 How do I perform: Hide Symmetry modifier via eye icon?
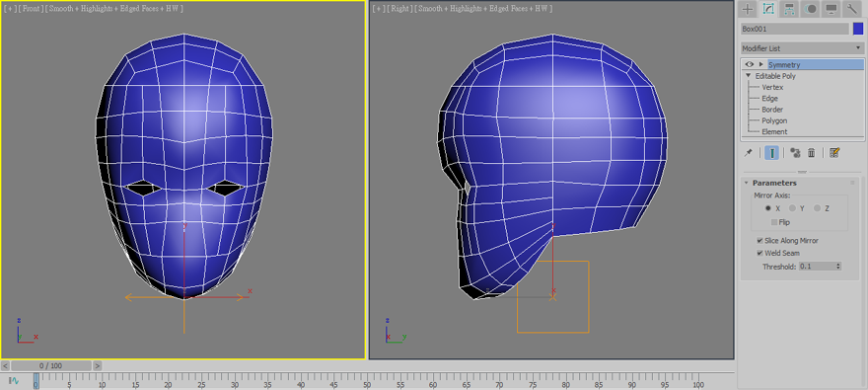click(x=749, y=65)
